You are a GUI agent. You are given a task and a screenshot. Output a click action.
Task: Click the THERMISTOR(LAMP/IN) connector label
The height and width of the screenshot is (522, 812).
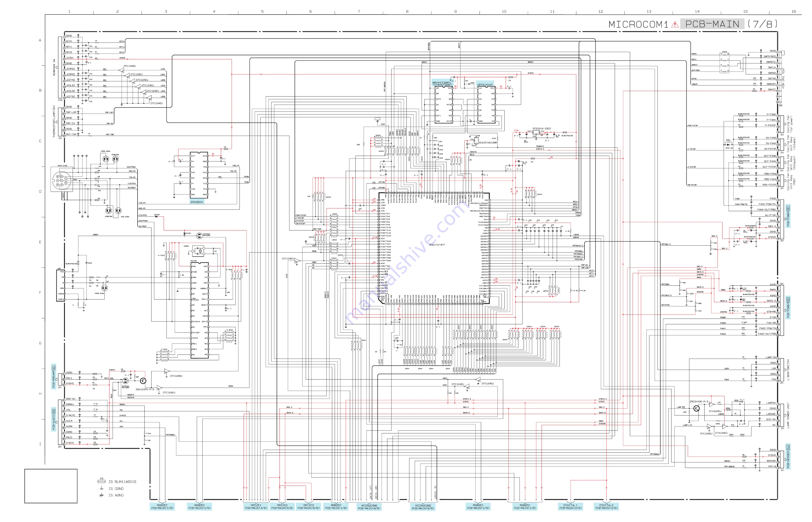pos(54,121)
